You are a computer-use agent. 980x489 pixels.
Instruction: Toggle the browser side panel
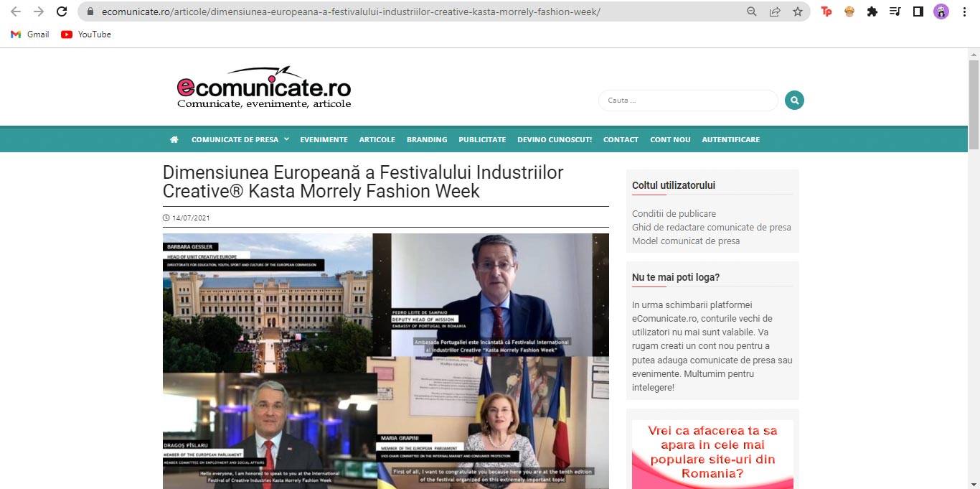click(x=918, y=11)
